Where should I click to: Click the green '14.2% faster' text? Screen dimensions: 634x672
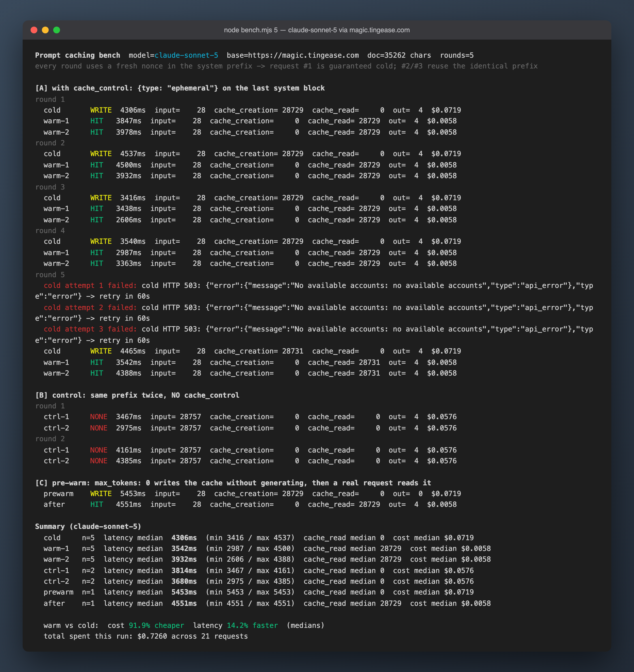click(x=252, y=625)
